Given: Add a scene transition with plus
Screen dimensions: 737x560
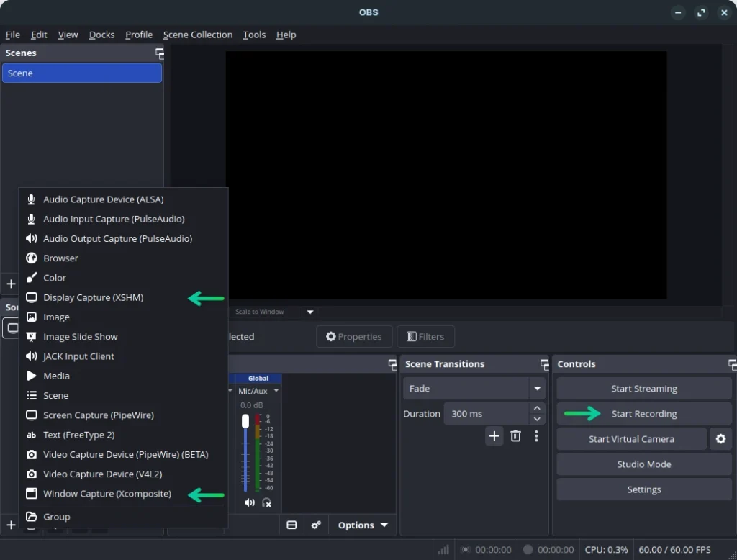Looking at the screenshot, I should tap(494, 436).
